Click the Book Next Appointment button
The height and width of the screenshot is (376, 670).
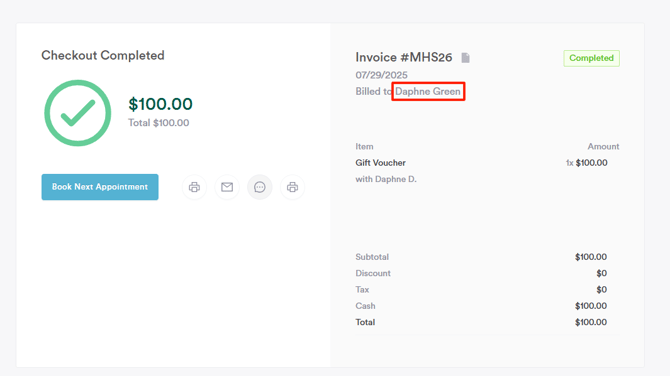[x=100, y=187]
